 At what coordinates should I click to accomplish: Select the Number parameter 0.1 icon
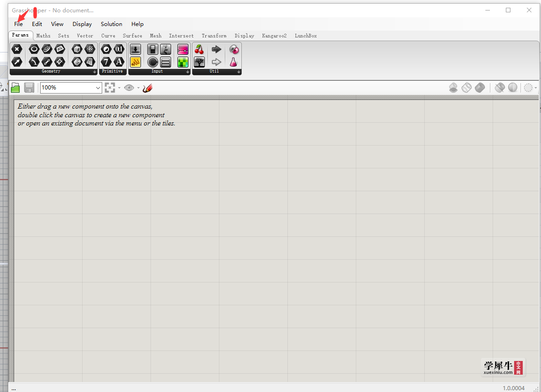point(119,49)
